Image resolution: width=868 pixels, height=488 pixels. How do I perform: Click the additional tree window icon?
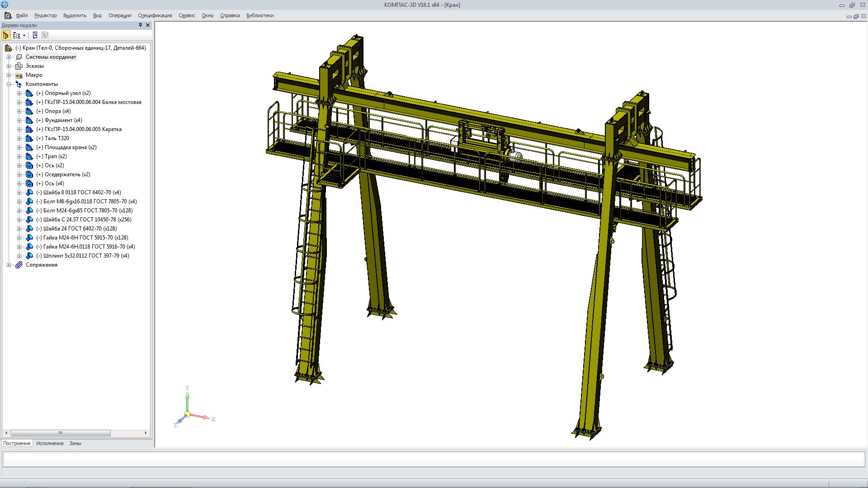click(x=35, y=35)
